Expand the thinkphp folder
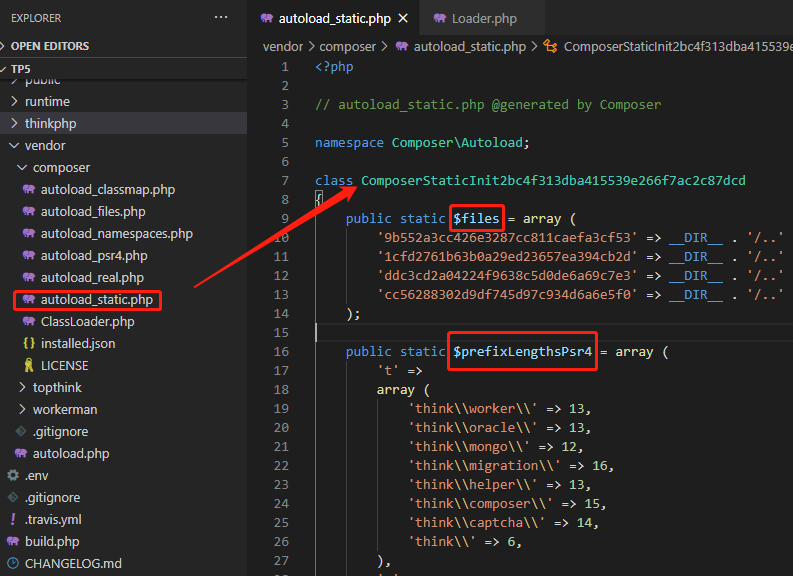The image size is (793, 576). click(x=51, y=123)
